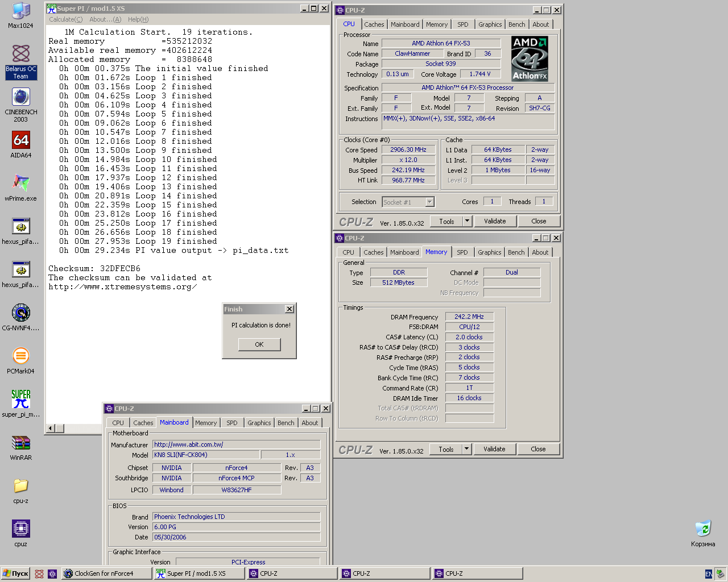The image size is (728, 582).
Task: Click the Checksum: 32DFECB6 line in Super PI
Action: (x=94, y=268)
